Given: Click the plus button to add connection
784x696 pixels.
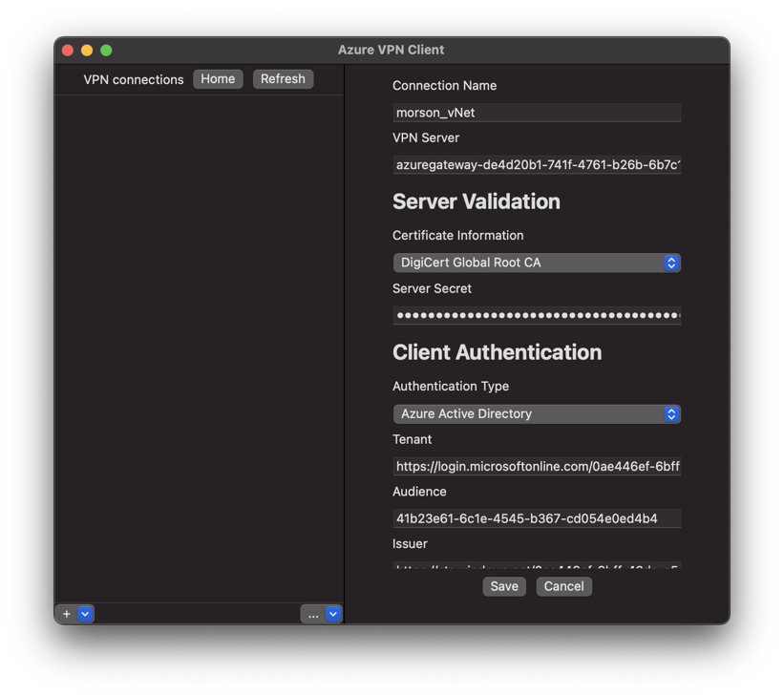Looking at the screenshot, I should tap(67, 614).
